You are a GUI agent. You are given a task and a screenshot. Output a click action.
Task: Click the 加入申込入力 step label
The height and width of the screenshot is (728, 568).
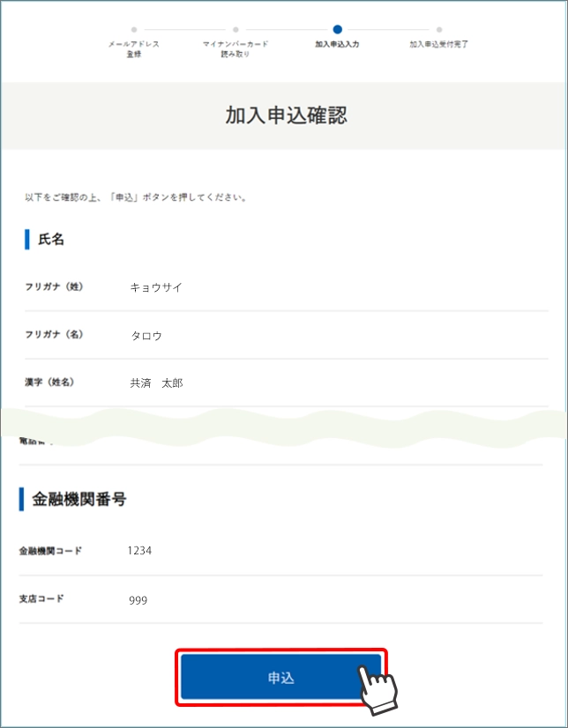[x=337, y=43]
